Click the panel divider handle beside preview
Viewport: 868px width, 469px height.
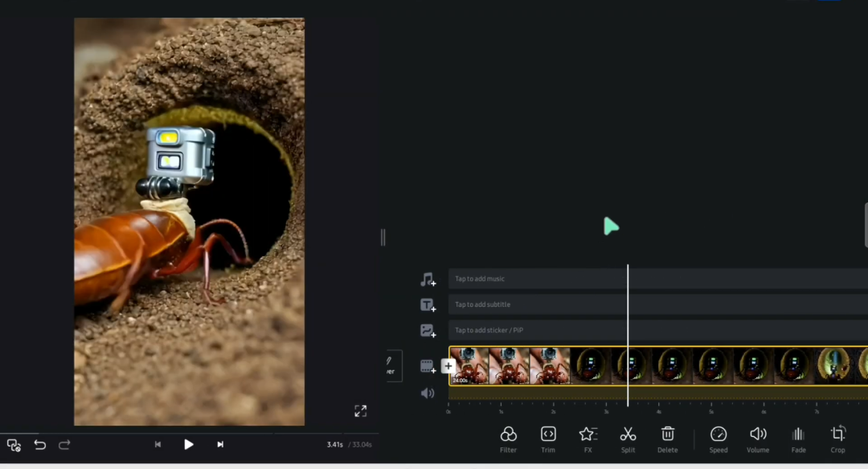[383, 237]
